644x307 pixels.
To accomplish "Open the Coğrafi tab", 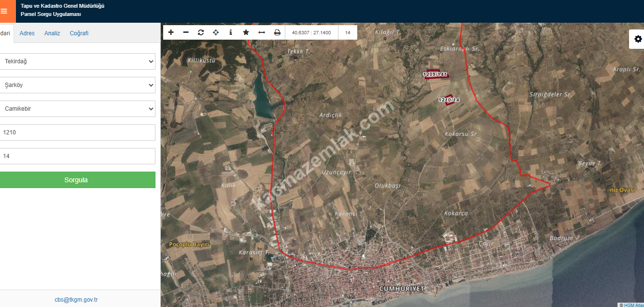I will [79, 33].
